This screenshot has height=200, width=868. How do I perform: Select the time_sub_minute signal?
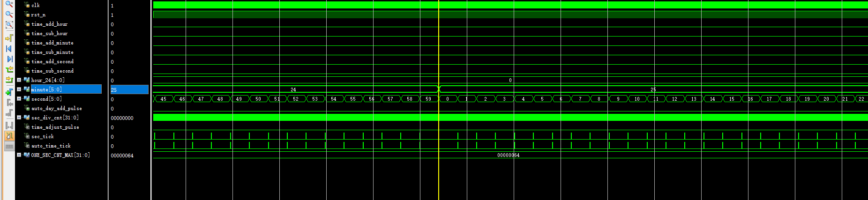pyautogui.click(x=52, y=52)
